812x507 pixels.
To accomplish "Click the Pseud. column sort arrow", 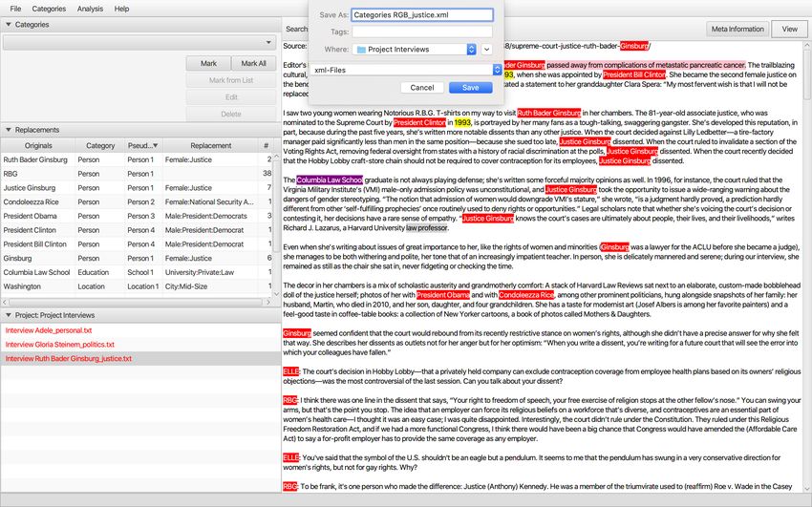I will click(156, 146).
